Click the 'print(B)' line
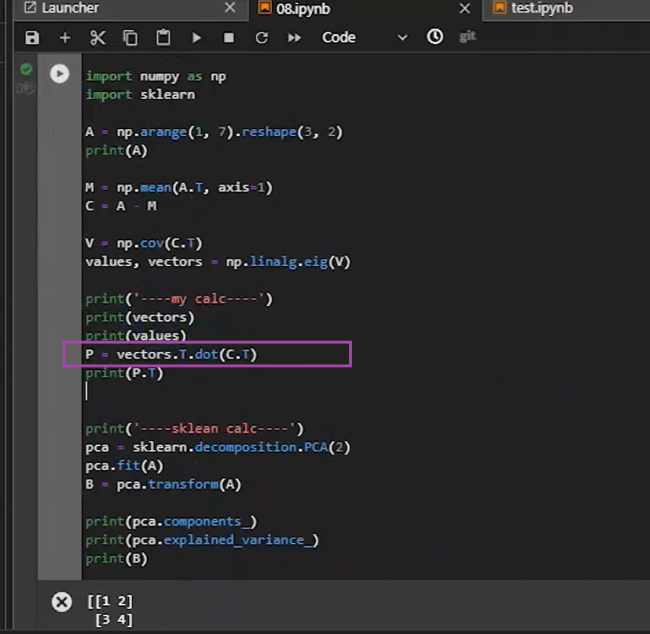Image resolution: width=650 pixels, height=634 pixels. pos(116,559)
